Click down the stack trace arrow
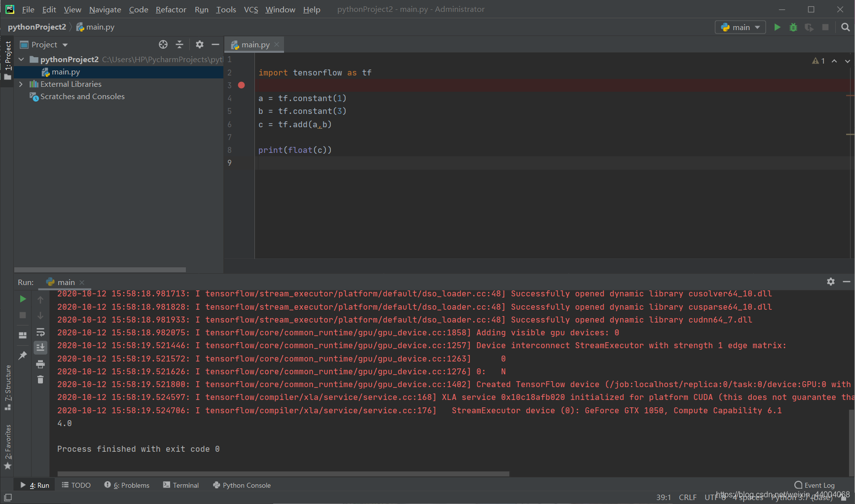Image resolution: width=855 pixels, height=504 pixels. (40, 316)
